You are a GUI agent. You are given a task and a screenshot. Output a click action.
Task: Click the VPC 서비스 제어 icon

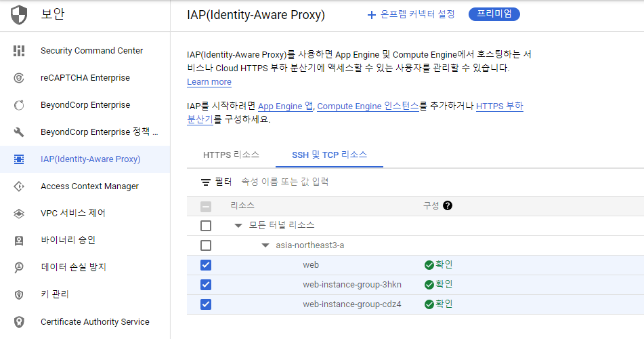[x=19, y=214]
